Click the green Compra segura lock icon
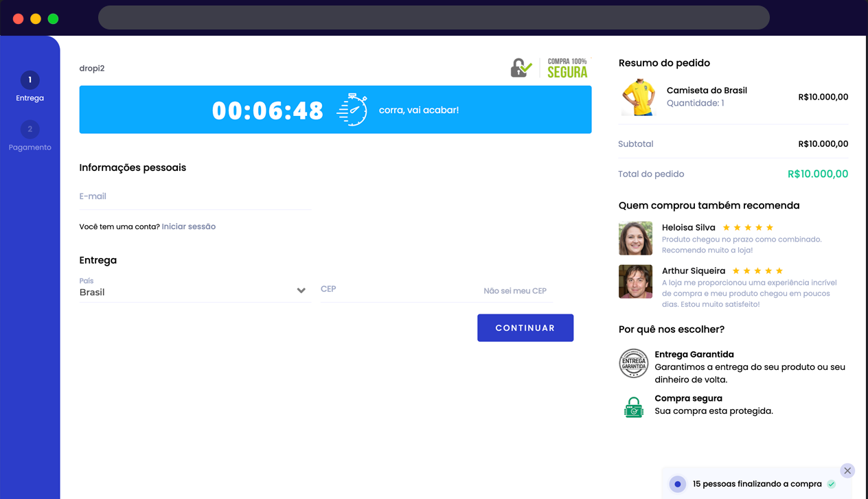Screen dimensions: 868x499 [x=633, y=407]
